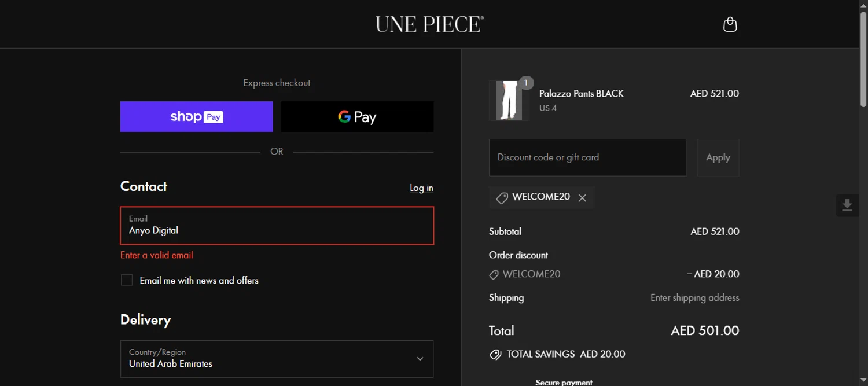Open the shopping bag cart icon
868x386 pixels.
point(730,24)
